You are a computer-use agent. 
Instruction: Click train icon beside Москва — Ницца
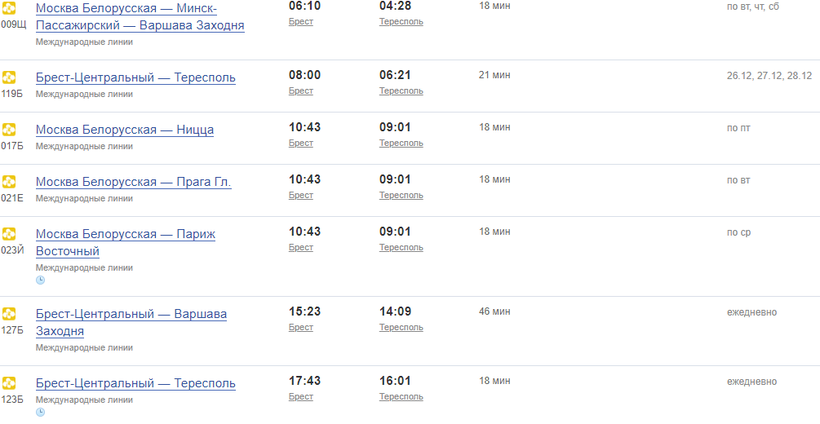point(9,129)
